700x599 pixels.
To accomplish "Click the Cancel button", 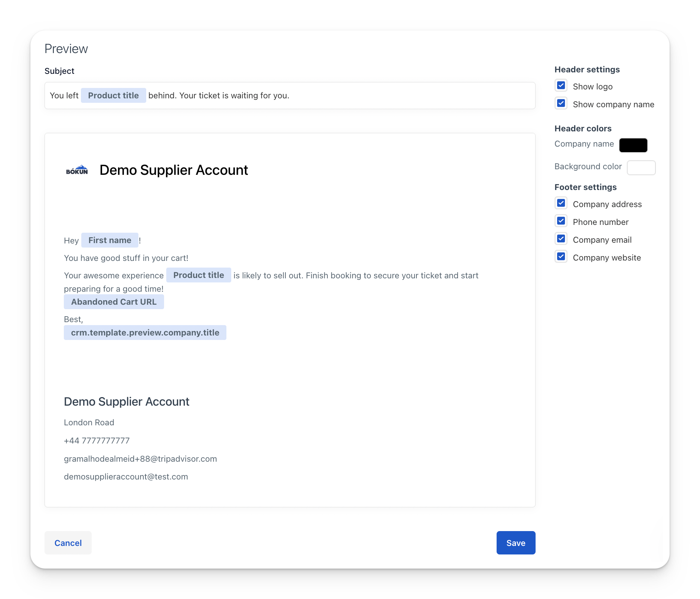I will (68, 543).
